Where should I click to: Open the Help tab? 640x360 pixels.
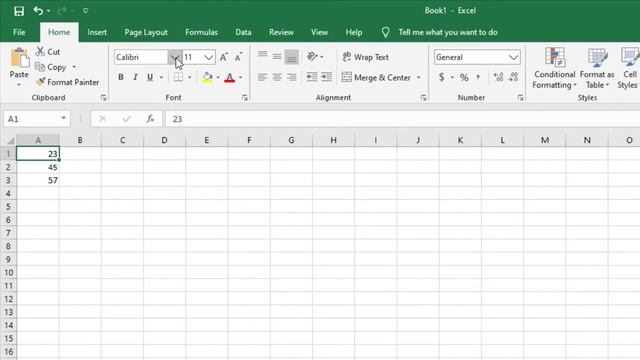pos(353,32)
